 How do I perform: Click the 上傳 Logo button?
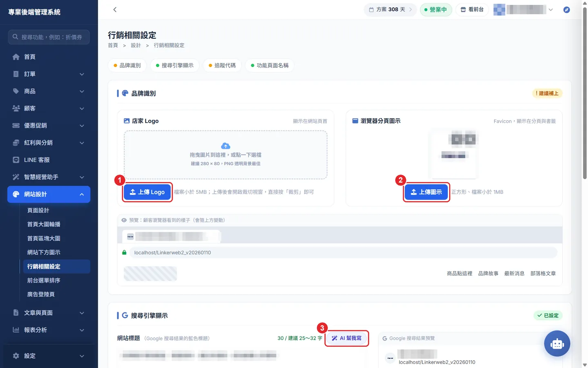pos(147,192)
